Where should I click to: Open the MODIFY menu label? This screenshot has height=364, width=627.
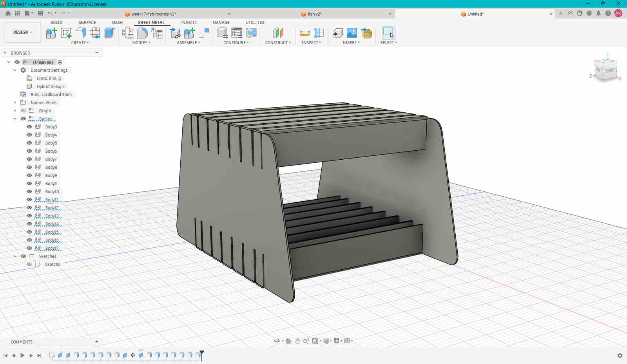tap(141, 43)
